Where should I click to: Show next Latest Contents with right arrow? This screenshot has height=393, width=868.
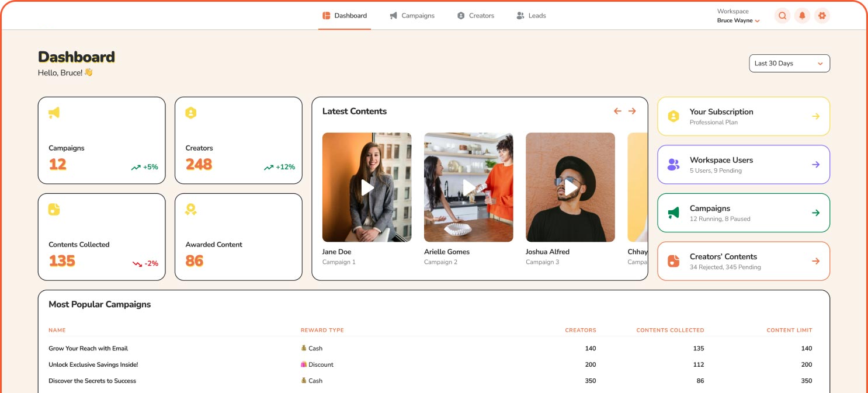coord(632,111)
